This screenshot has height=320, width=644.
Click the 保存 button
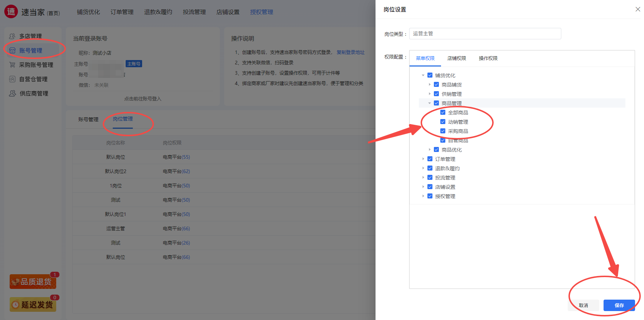tap(619, 305)
